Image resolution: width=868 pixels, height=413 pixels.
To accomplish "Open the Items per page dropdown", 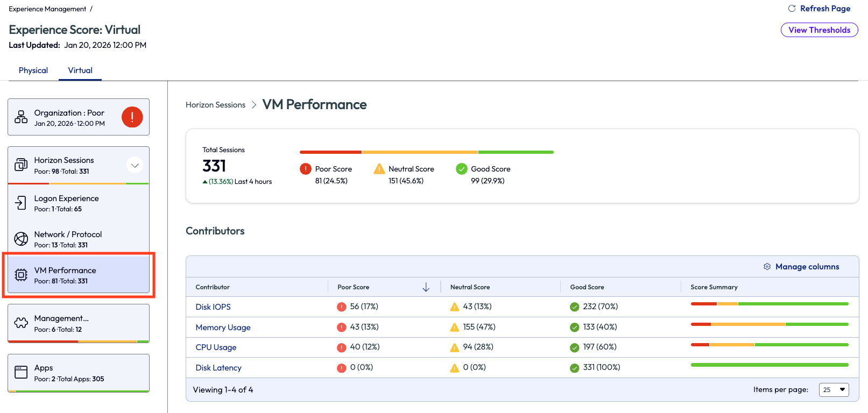I will [834, 390].
